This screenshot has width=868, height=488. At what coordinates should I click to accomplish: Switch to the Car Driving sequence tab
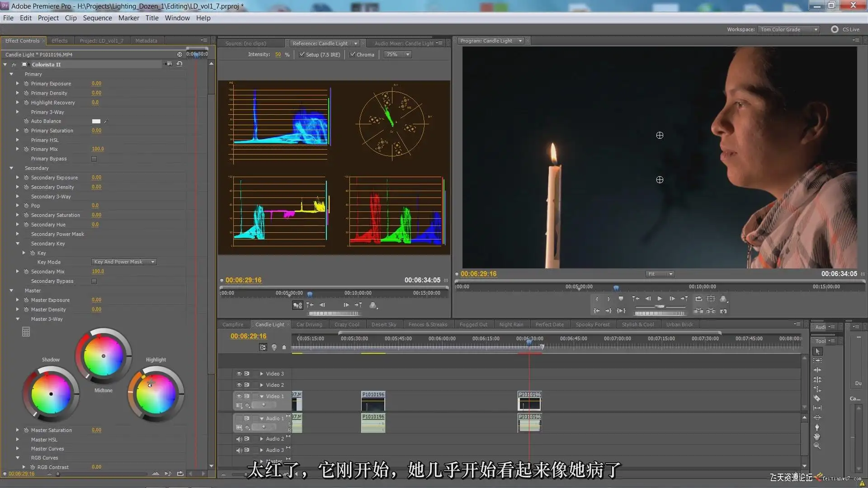(309, 324)
